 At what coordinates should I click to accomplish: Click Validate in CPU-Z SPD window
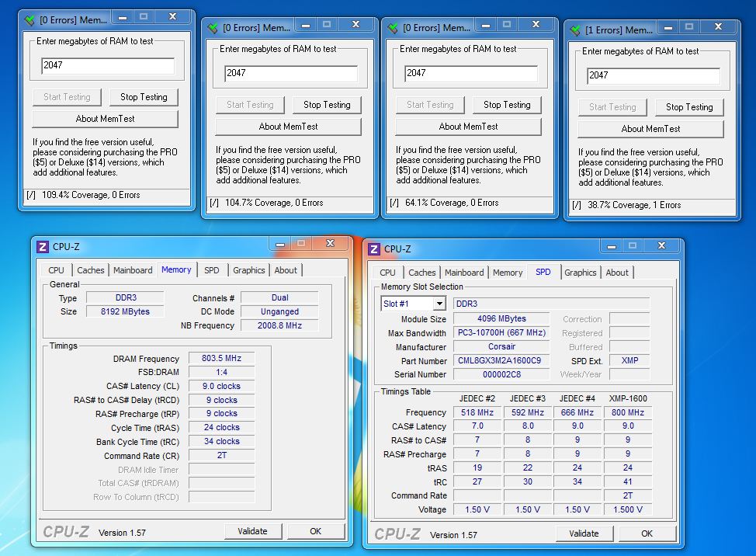(584, 533)
